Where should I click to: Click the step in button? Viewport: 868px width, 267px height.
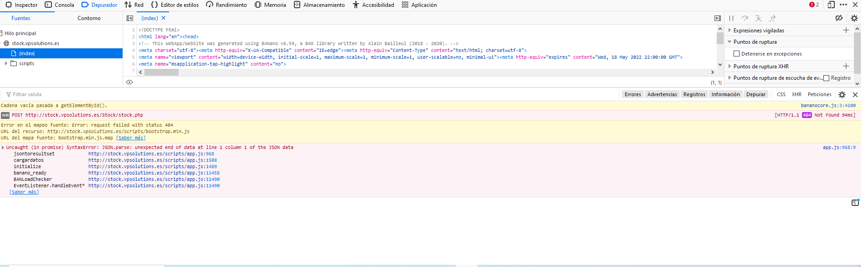click(x=759, y=18)
